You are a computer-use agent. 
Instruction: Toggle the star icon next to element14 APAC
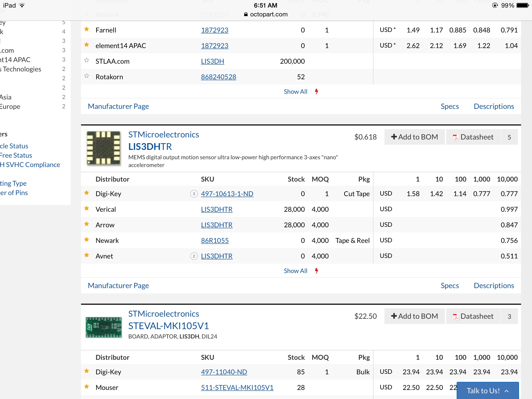point(87,45)
